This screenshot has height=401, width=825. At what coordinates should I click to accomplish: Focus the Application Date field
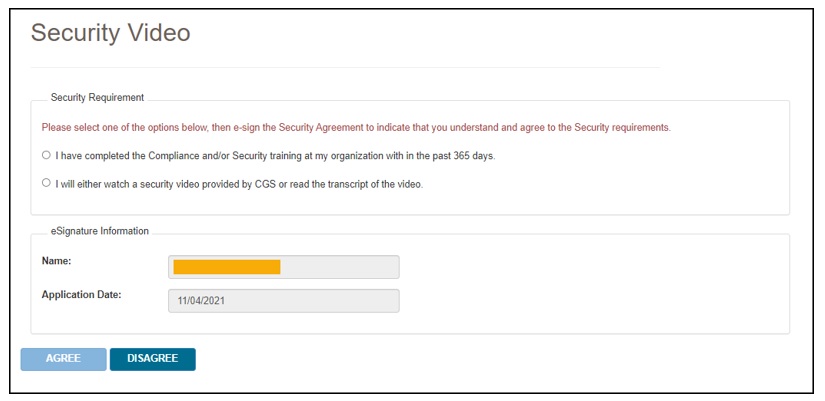click(x=284, y=301)
